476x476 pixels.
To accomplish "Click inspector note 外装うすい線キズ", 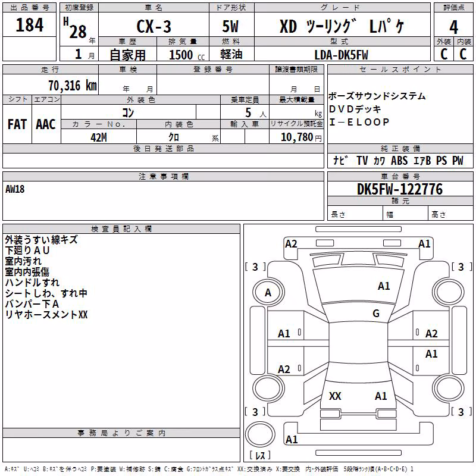I will (41, 240).
